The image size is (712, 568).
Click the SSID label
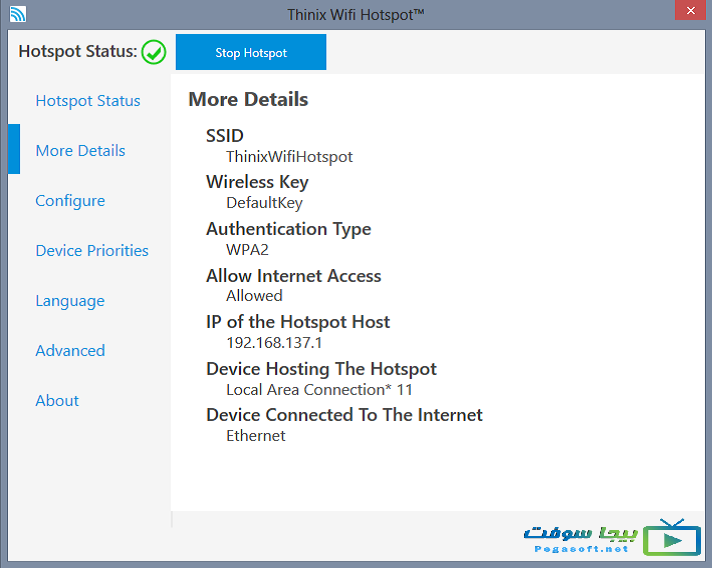(x=225, y=136)
